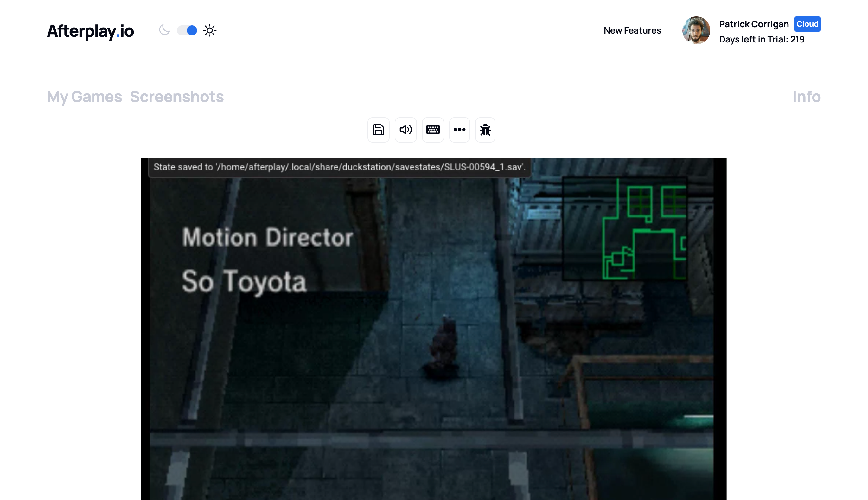Open keyboard controls settings icon
The image size is (868, 500).
click(432, 130)
